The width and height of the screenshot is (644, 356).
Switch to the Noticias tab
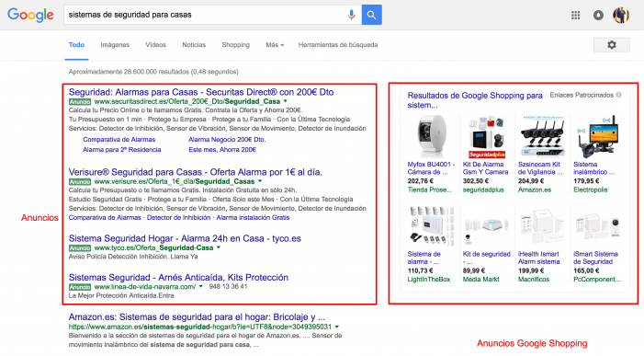[194, 45]
